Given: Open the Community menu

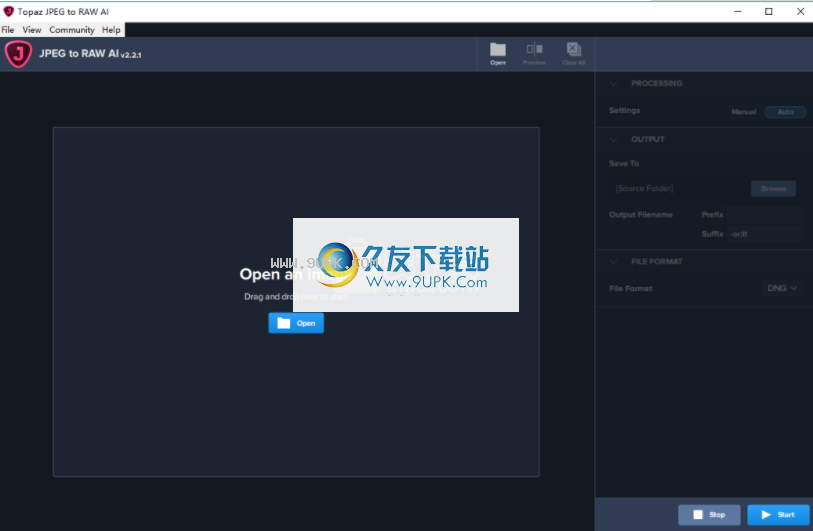Looking at the screenshot, I should (x=72, y=30).
